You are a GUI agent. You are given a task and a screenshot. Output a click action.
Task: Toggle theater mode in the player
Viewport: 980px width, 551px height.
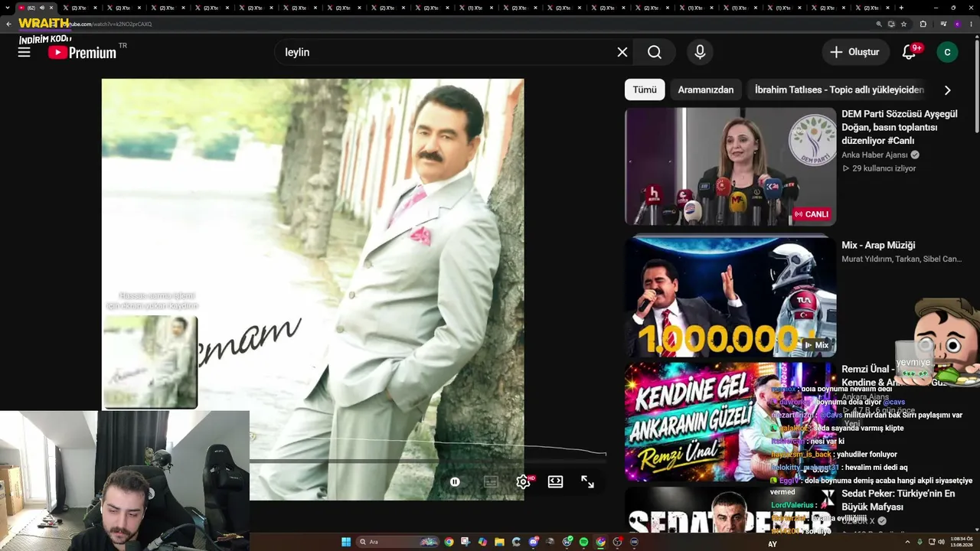[x=556, y=482]
